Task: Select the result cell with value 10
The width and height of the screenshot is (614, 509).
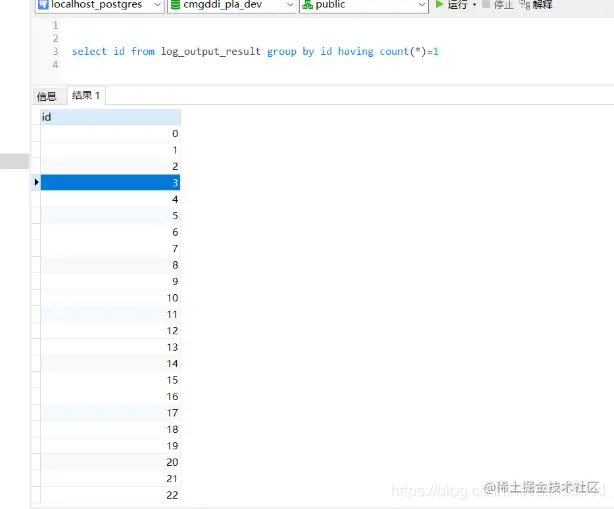Action: tap(110, 298)
